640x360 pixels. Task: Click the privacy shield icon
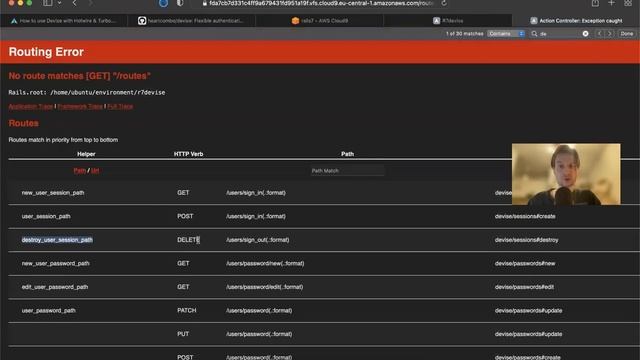click(x=180, y=3)
